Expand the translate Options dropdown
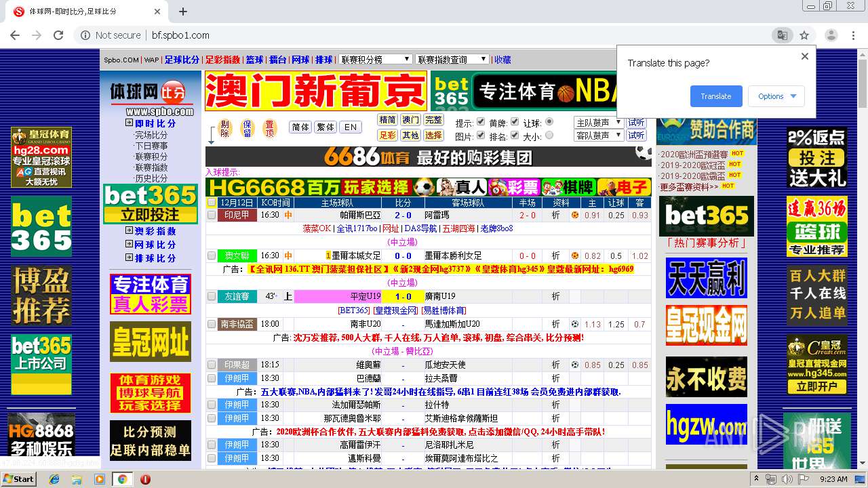The height and width of the screenshot is (488, 868). (x=776, y=96)
